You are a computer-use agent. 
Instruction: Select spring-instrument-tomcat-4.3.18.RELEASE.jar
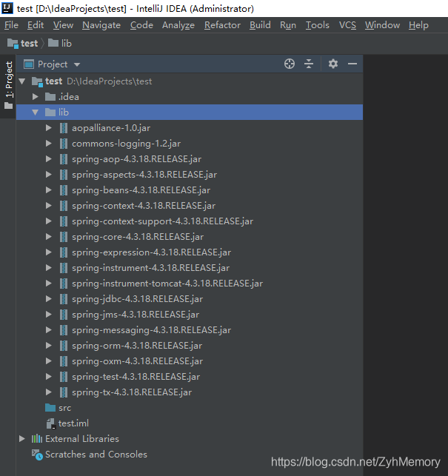[x=167, y=284]
